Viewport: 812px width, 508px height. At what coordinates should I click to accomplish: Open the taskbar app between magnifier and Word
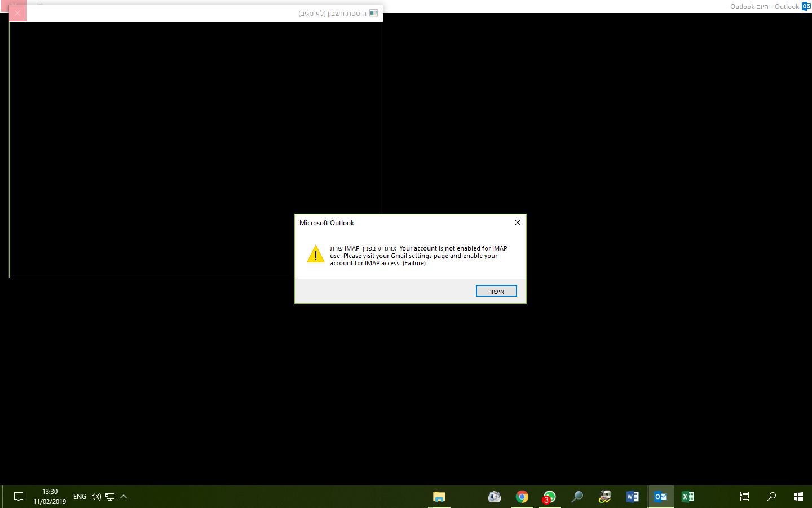pyautogui.click(x=604, y=497)
